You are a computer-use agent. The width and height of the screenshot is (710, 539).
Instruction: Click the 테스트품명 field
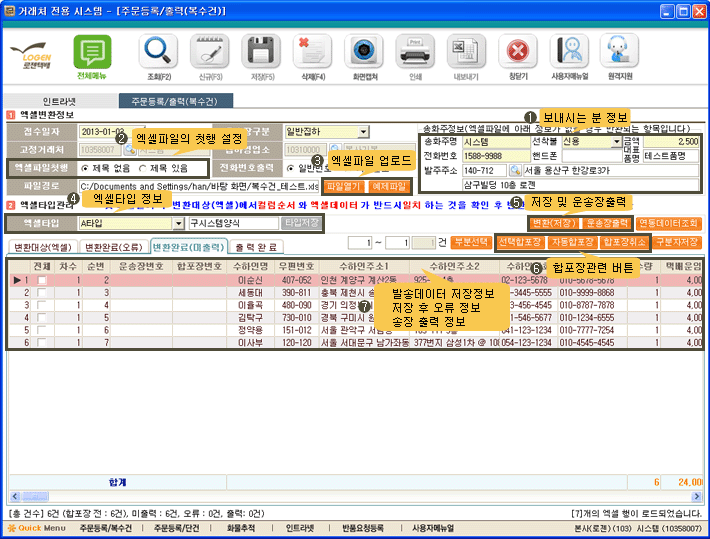pyautogui.click(x=671, y=156)
